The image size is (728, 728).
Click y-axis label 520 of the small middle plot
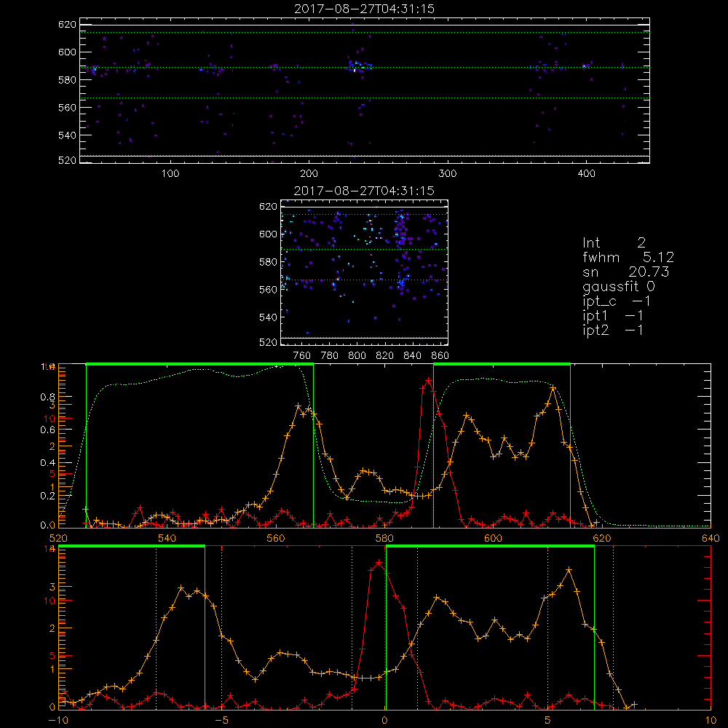[269, 342]
